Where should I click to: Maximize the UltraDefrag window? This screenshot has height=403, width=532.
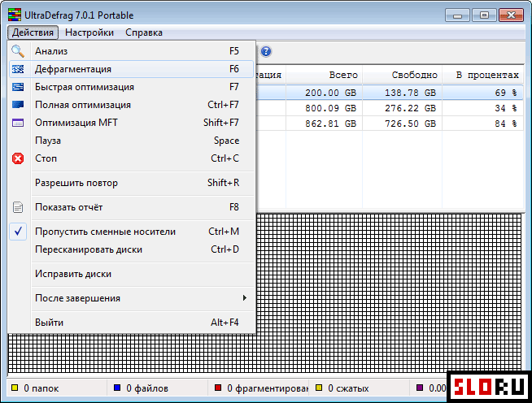pyautogui.click(x=485, y=15)
